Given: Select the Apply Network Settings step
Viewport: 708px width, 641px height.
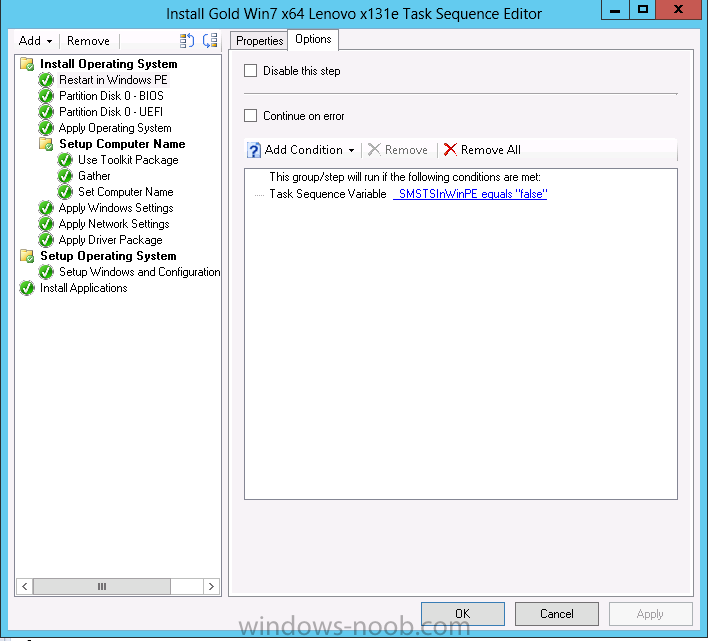Looking at the screenshot, I should coord(114,224).
